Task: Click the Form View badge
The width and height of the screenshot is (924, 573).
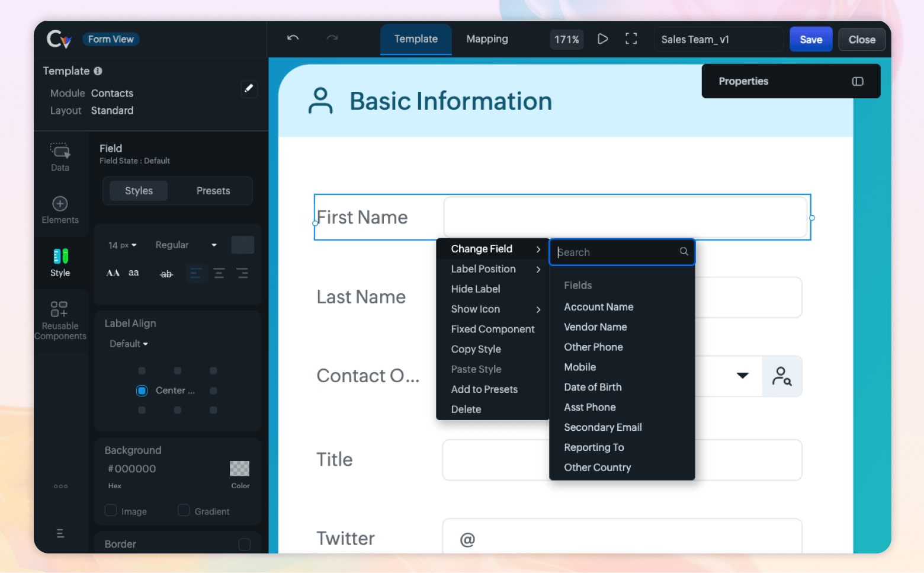Action: point(111,39)
